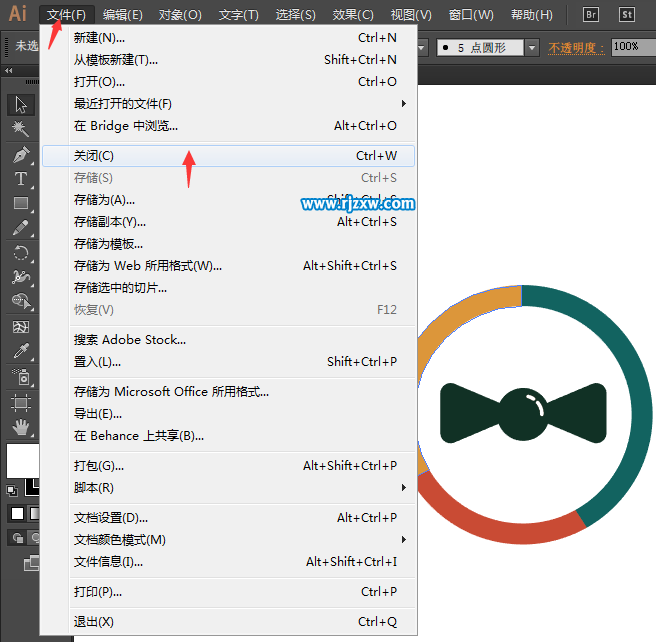The image size is (656, 642).
Task: Select the Eyedropper tool
Action: pos(20,351)
